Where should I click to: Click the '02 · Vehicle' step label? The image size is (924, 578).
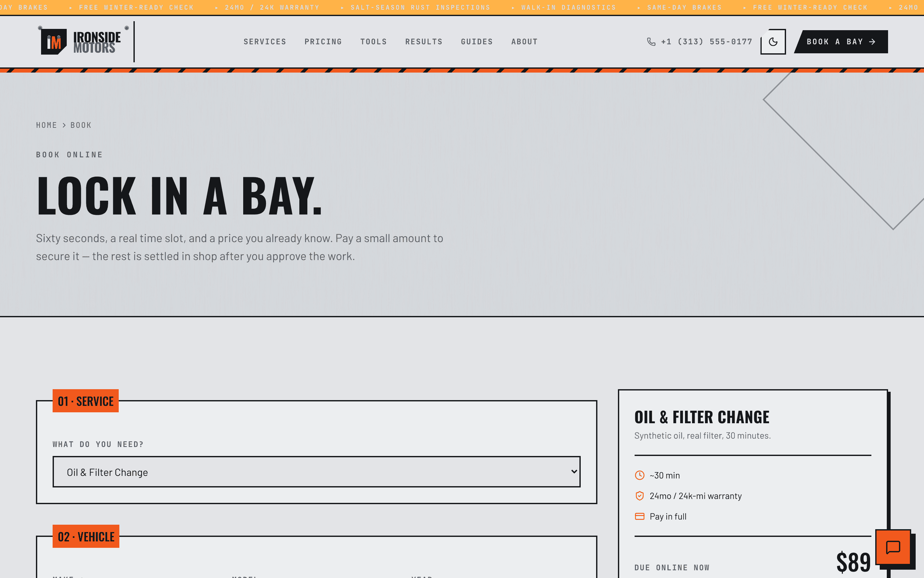[x=86, y=536]
